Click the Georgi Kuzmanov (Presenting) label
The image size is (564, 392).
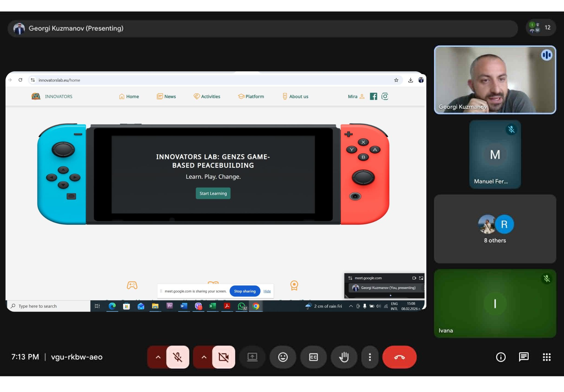(76, 28)
